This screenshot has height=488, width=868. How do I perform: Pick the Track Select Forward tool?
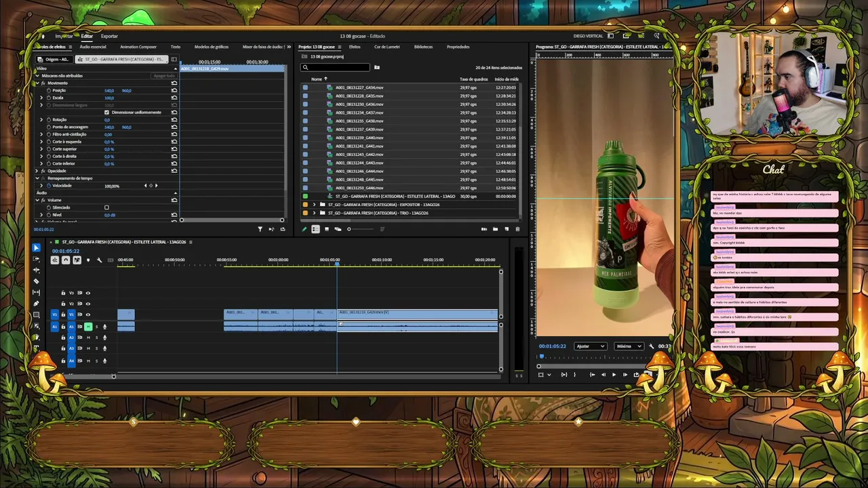(x=36, y=259)
